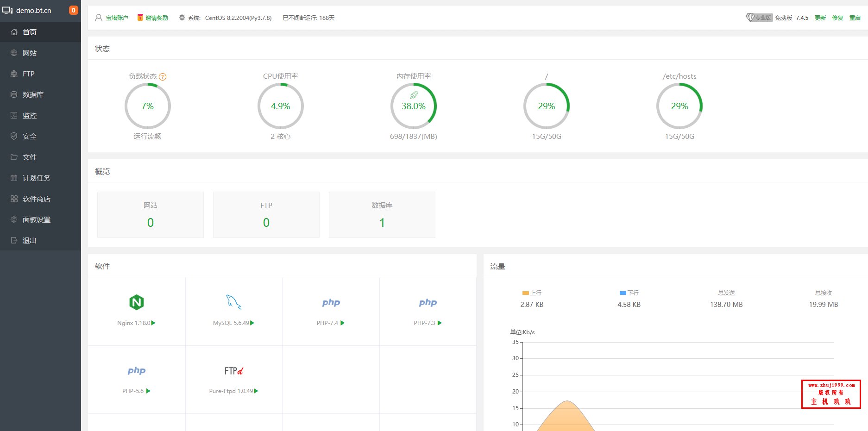The image size is (868, 431).
Task: Click the PHP-5.6 php logo
Action: coord(137,370)
